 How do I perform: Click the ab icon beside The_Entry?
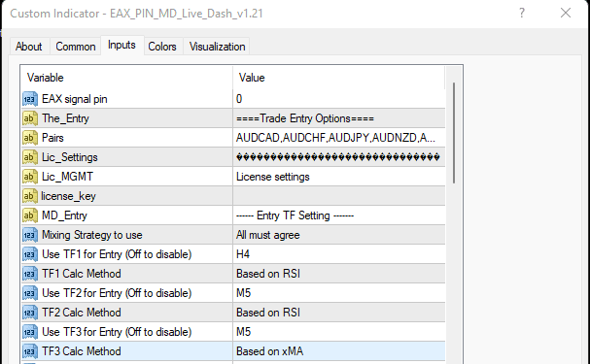tap(30, 118)
